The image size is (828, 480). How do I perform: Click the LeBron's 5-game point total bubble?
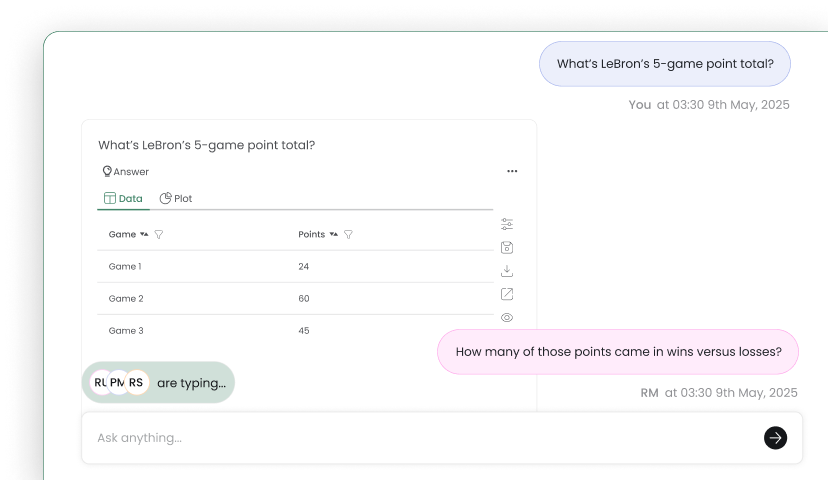click(x=665, y=64)
